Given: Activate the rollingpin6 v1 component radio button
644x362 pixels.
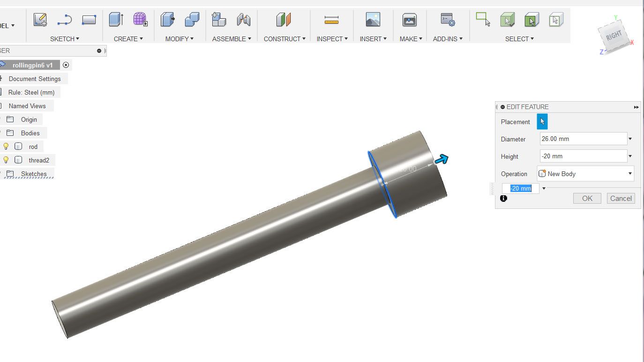Looking at the screenshot, I should (x=66, y=65).
